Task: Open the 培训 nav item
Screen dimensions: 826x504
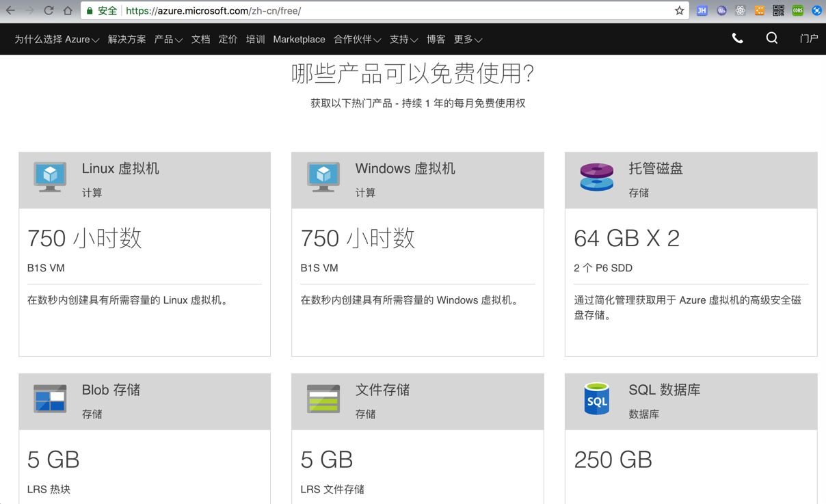Action: (255, 40)
